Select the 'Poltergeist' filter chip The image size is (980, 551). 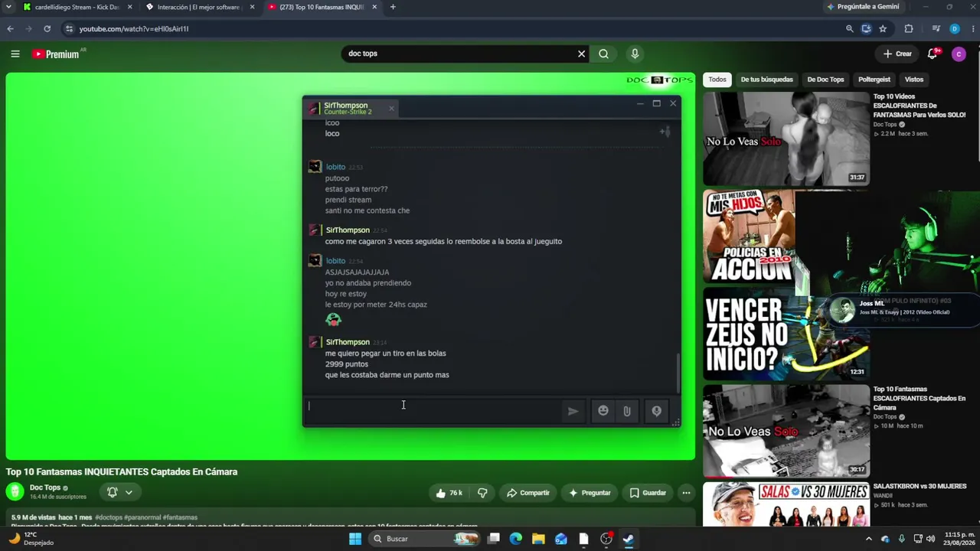tap(874, 80)
